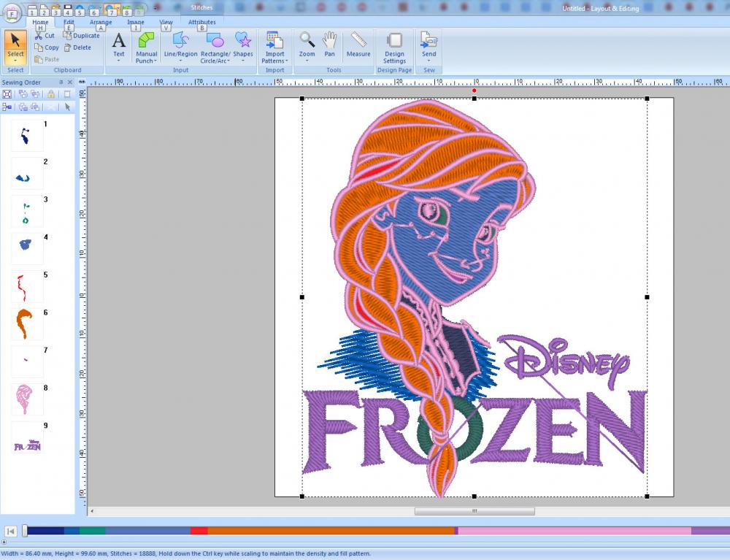
Task: Select sewing order thumbnail 9 Frozen text
Action: tap(27, 437)
